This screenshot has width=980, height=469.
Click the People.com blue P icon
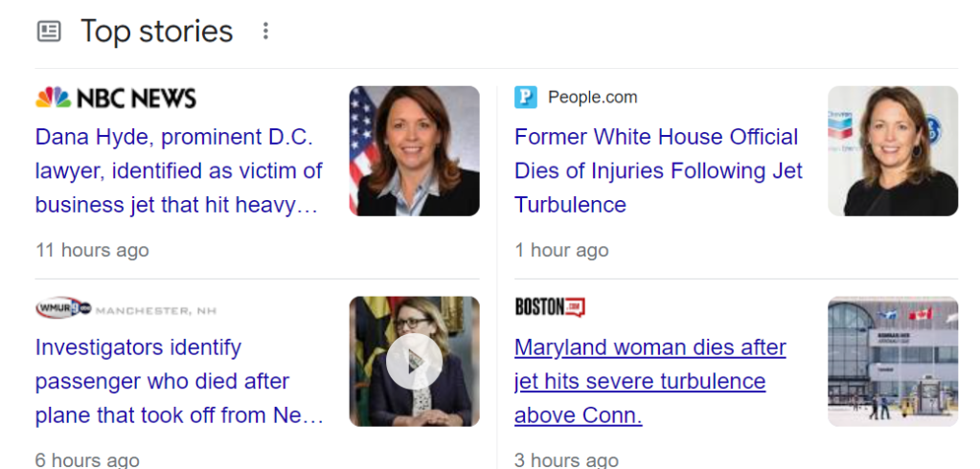pos(526,98)
